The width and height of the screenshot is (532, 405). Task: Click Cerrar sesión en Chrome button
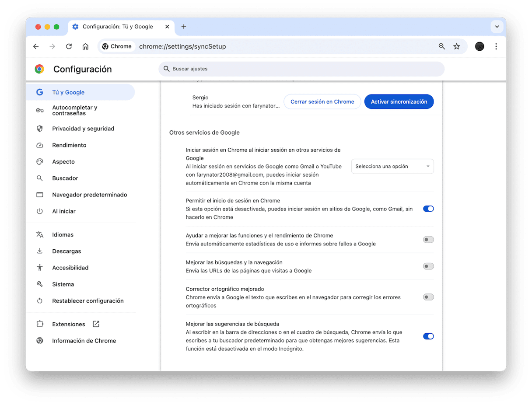(322, 101)
